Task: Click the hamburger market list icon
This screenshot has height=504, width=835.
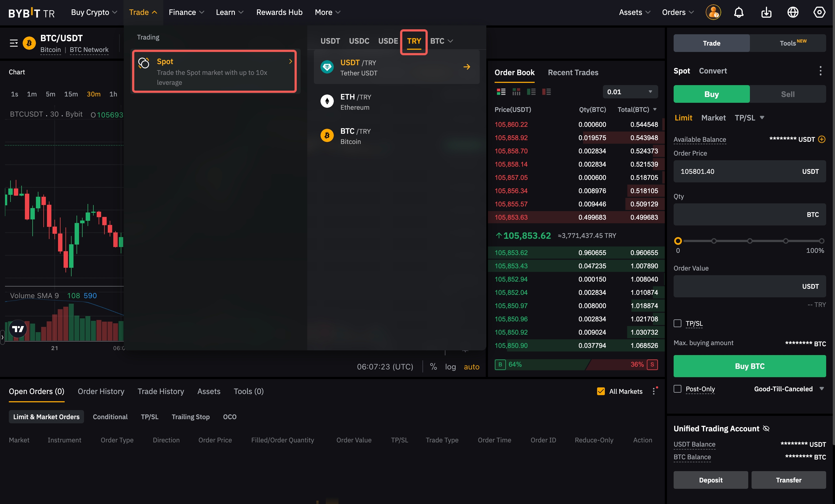Action: pos(14,43)
